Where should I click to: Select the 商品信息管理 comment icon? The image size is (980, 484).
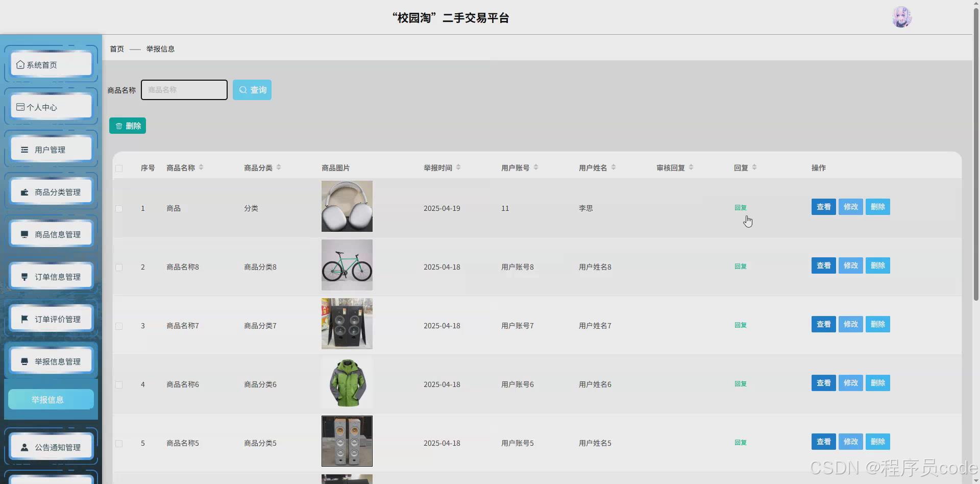[x=24, y=234]
